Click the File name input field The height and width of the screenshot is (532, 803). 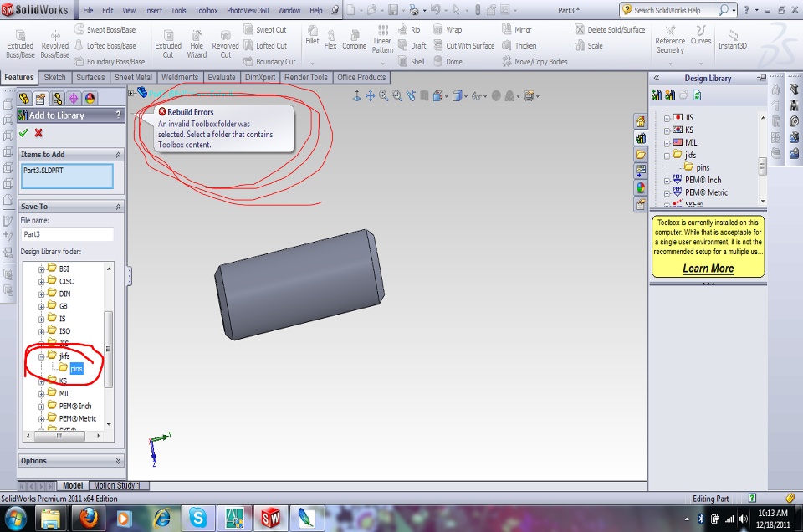67,234
